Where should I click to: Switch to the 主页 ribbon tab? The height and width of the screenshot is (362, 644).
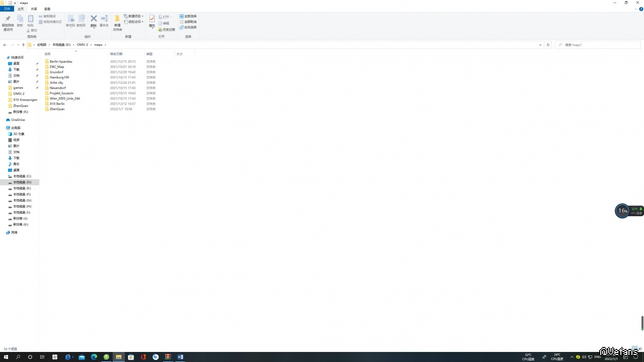[x=21, y=9]
